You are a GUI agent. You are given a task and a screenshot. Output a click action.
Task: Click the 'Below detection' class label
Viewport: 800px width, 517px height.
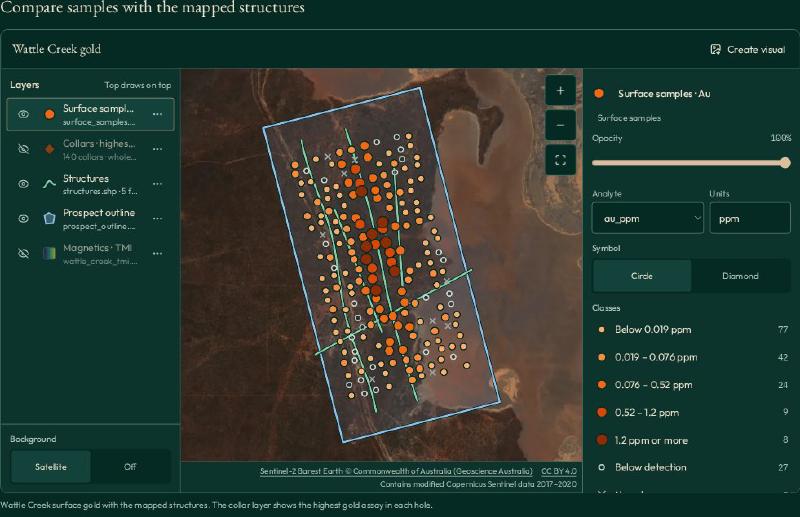point(651,467)
